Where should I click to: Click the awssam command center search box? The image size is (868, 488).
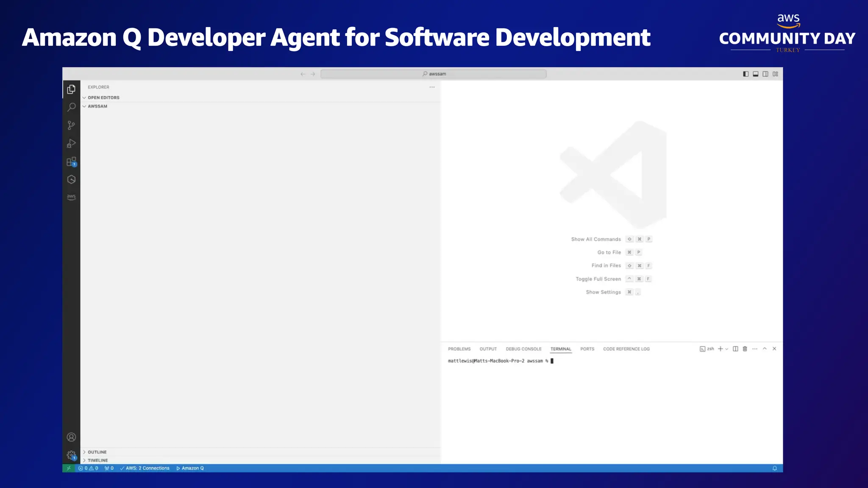coord(433,74)
